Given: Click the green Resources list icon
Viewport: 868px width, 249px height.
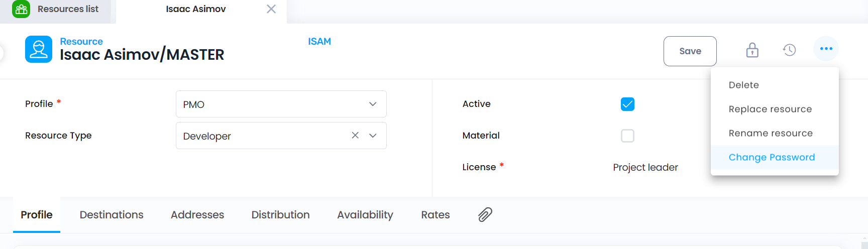Looking at the screenshot, I should pyautogui.click(x=21, y=9).
